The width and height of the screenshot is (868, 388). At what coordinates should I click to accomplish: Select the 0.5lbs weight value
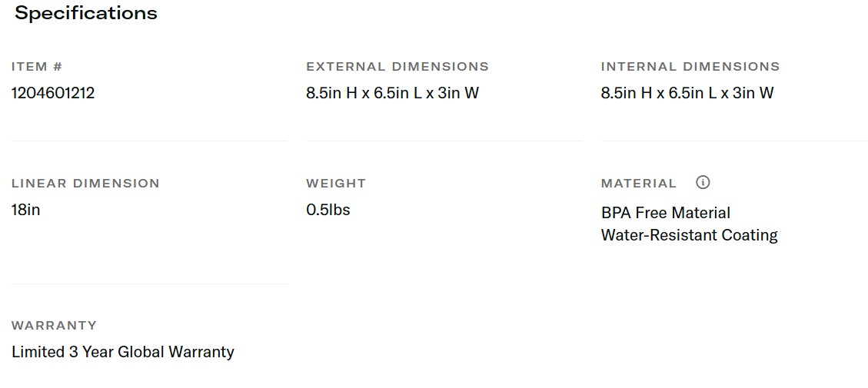(x=328, y=209)
